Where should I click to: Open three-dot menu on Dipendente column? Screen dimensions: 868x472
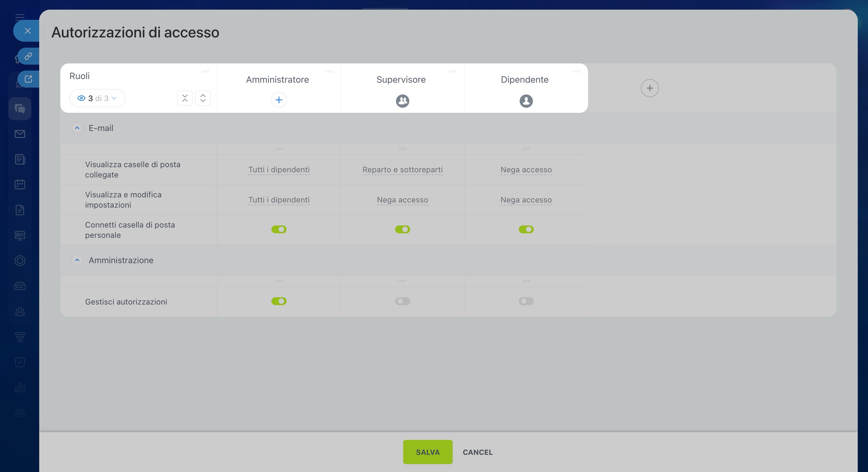pos(576,72)
